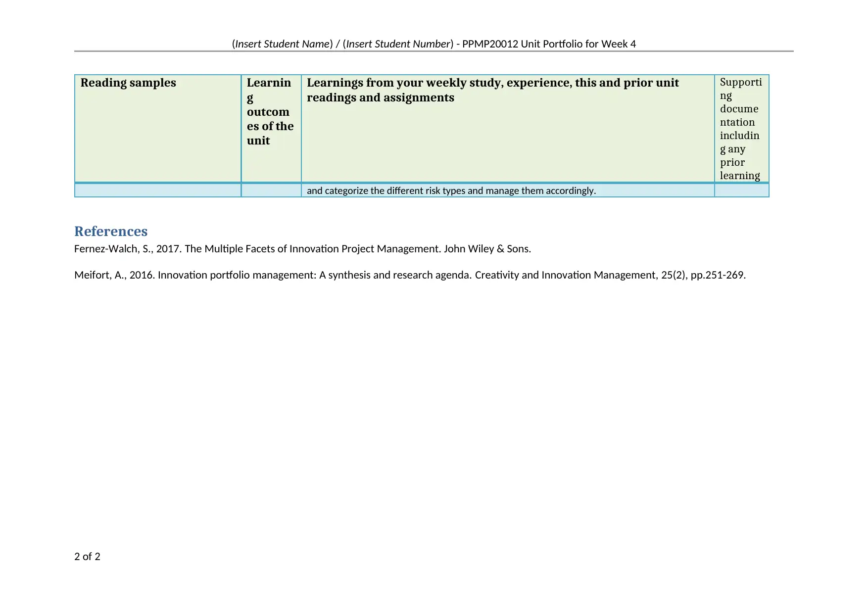Select the 'Reading samples' column header
The height and width of the screenshot is (614, 868).
158,129
